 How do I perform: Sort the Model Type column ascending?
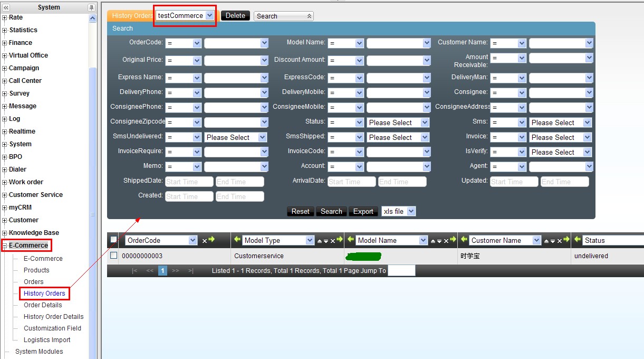click(319, 241)
